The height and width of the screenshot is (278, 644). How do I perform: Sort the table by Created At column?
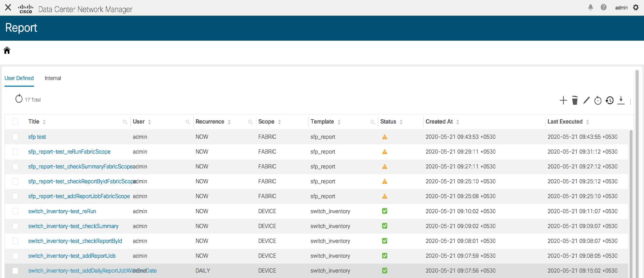pos(458,122)
